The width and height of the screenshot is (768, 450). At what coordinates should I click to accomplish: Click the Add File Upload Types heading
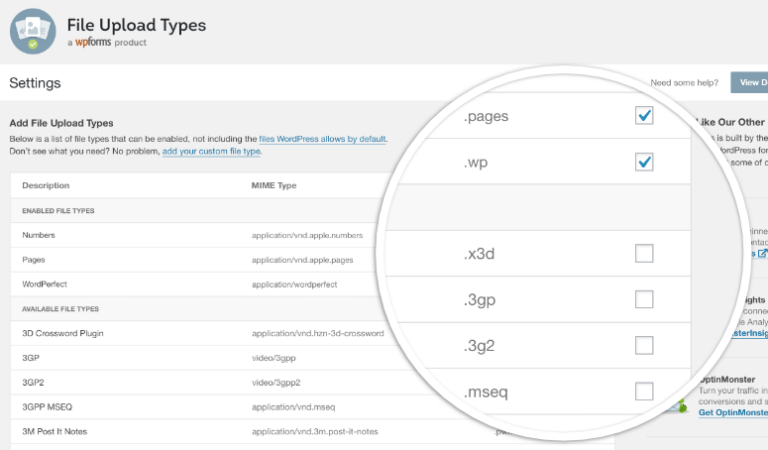[x=61, y=123]
